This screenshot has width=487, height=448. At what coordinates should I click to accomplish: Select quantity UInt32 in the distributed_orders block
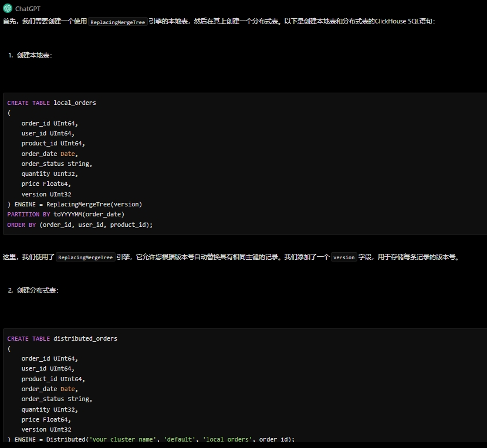[50, 409]
